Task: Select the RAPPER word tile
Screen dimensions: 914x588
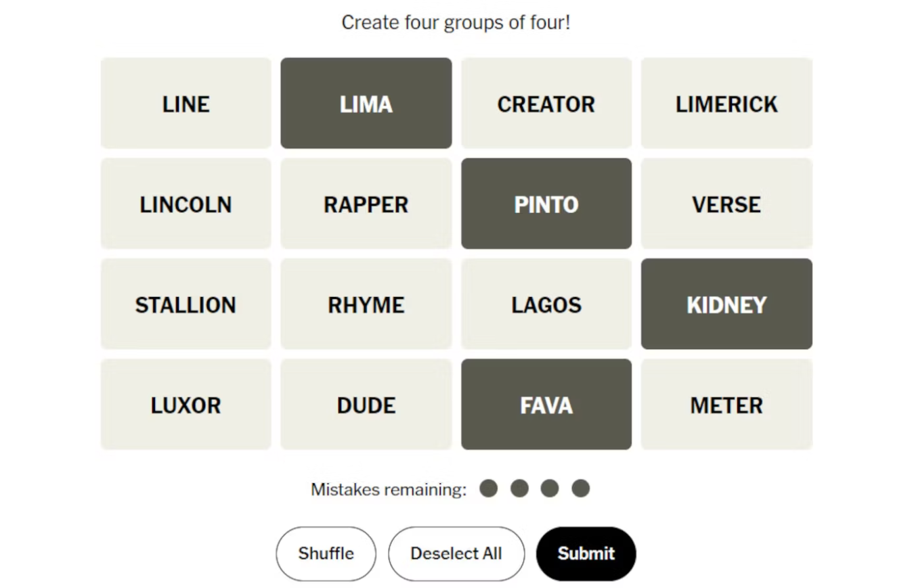Action: pos(366,204)
